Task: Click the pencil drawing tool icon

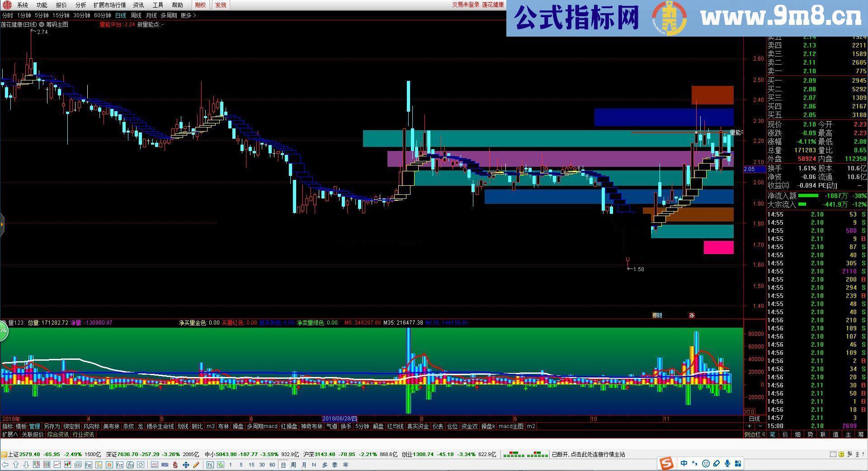Action: pyautogui.click(x=196, y=465)
